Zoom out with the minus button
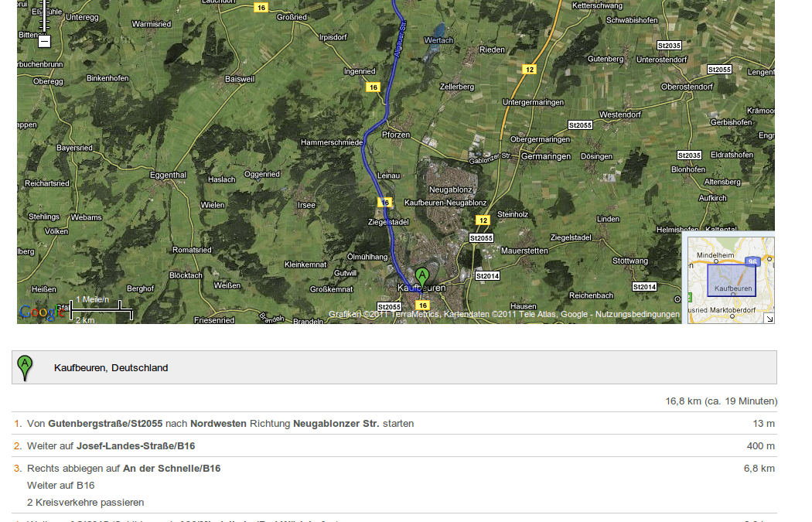Viewport: 812px width, 522px height. point(45,42)
